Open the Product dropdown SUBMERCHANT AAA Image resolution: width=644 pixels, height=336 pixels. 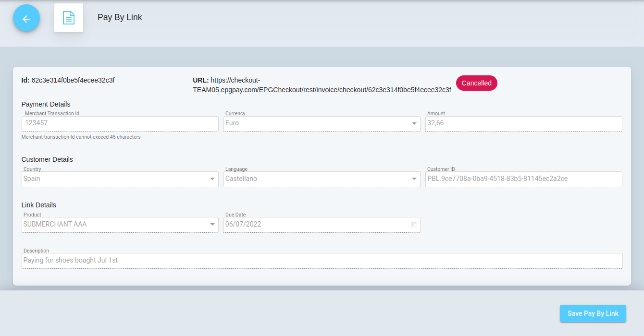pos(212,225)
